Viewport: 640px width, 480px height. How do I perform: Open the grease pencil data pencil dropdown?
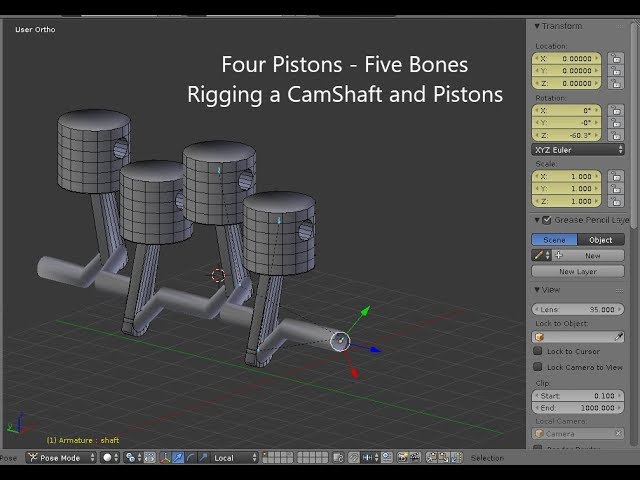click(x=542, y=256)
